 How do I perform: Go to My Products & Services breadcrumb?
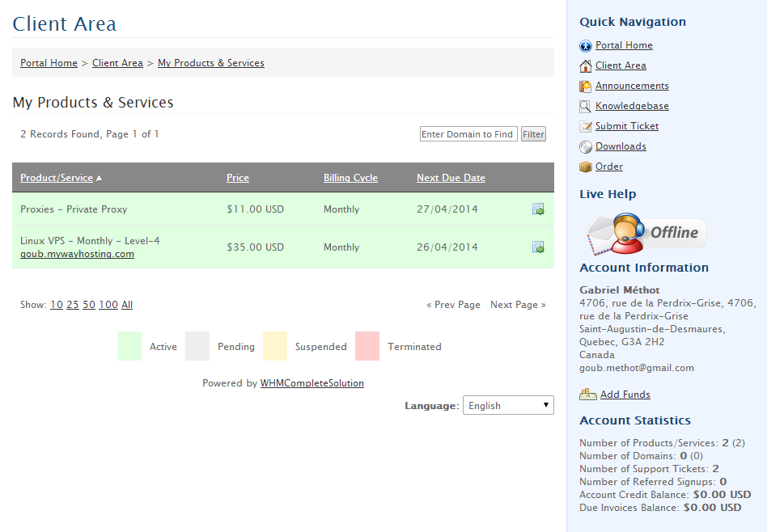pyautogui.click(x=211, y=63)
